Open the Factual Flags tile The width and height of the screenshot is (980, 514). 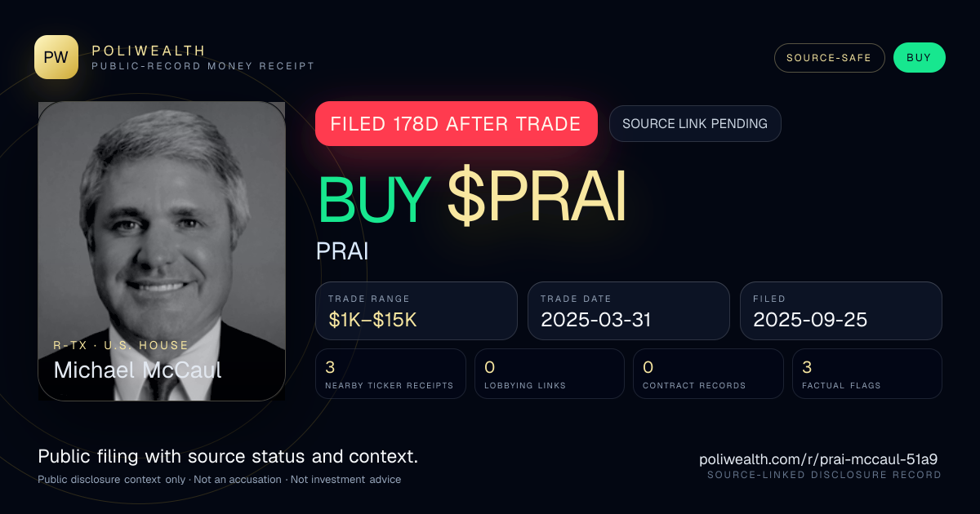coord(867,374)
